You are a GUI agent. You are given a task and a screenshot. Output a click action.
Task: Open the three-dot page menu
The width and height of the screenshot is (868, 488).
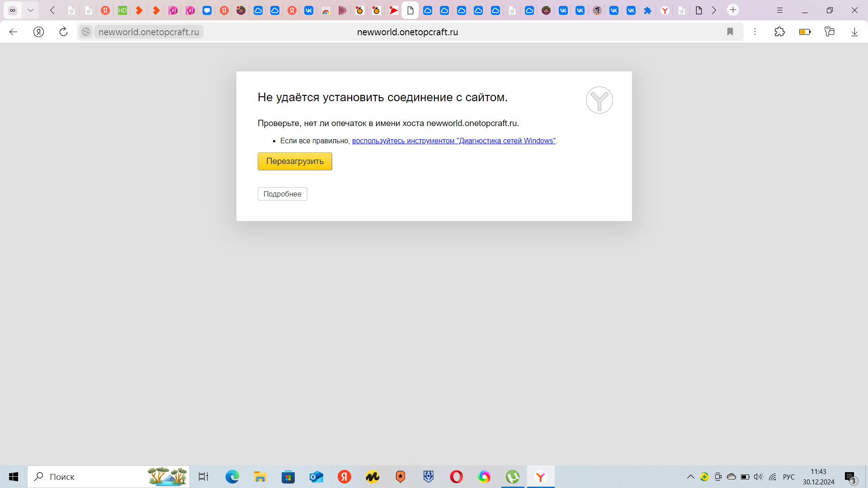(755, 32)
